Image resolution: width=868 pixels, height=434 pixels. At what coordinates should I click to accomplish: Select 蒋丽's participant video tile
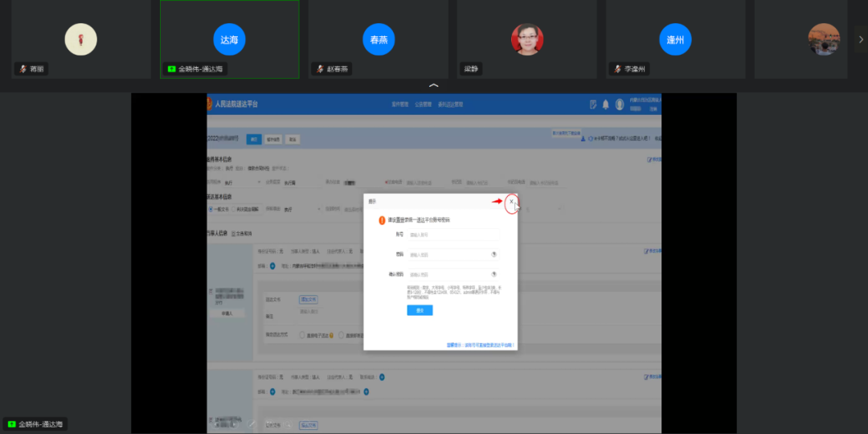click(x=81, y=39)
